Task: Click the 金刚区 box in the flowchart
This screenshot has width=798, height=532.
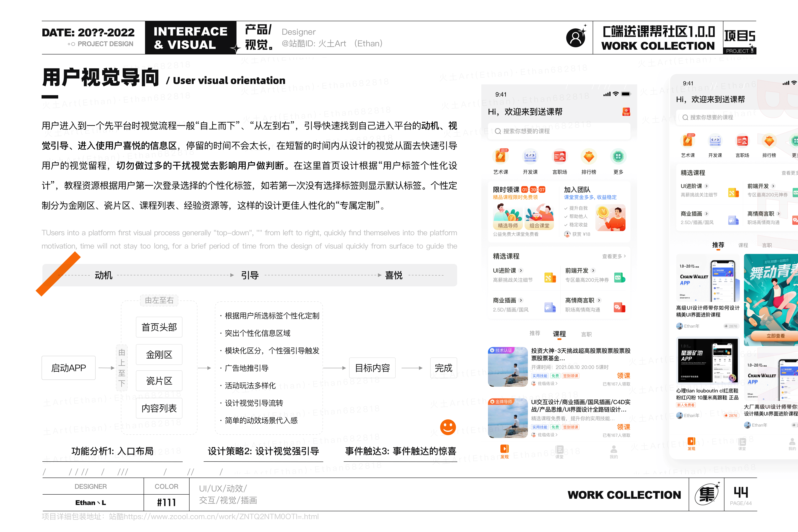Action: tap(159, 355)
